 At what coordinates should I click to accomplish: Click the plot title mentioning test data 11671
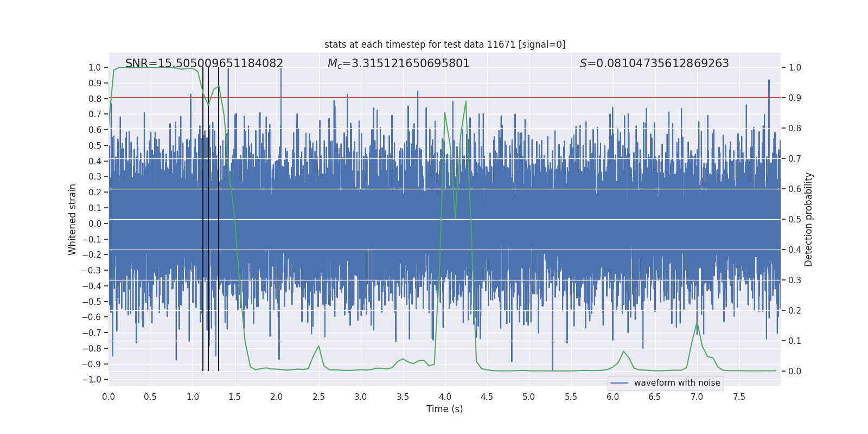click(444, 44)
